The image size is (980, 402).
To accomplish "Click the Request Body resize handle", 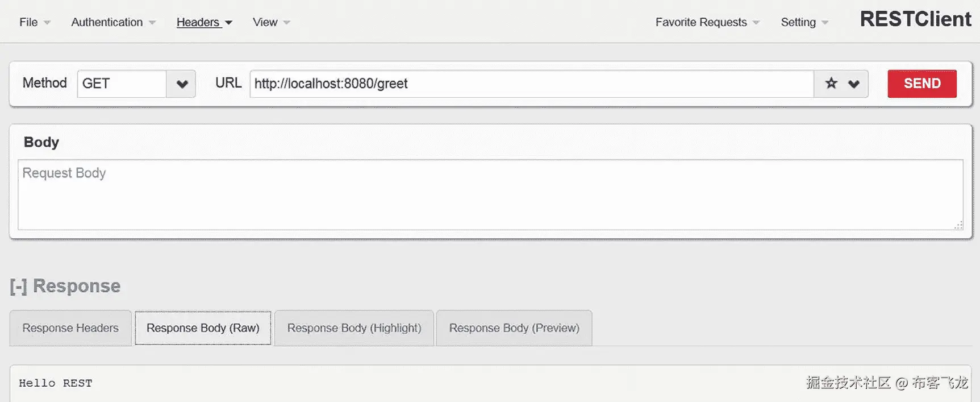I will [x=958, y=225].
